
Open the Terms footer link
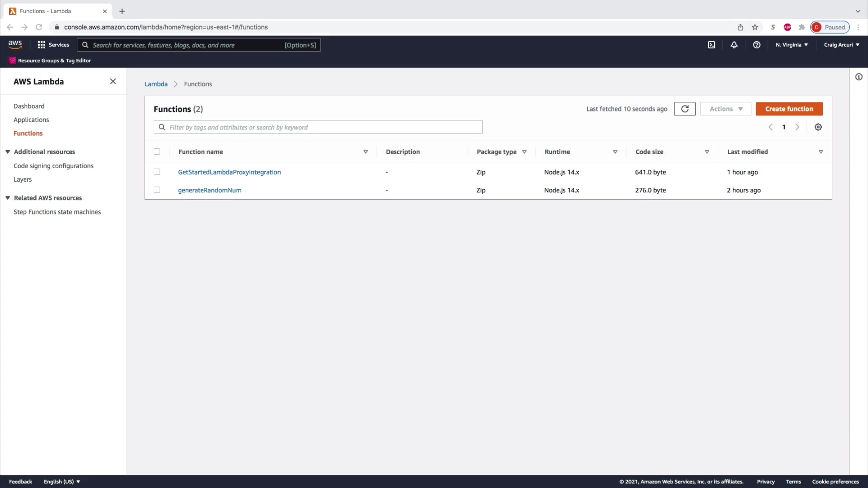point(794,481)
